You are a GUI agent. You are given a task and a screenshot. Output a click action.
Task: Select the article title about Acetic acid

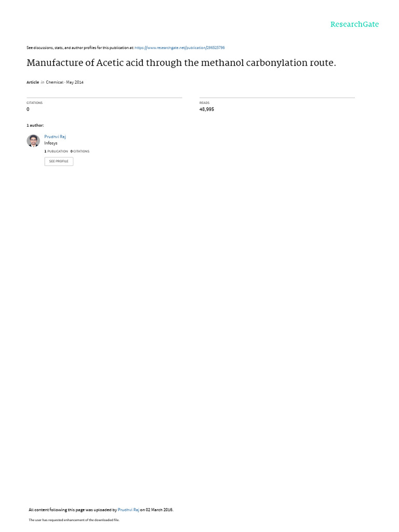(181, 63)
